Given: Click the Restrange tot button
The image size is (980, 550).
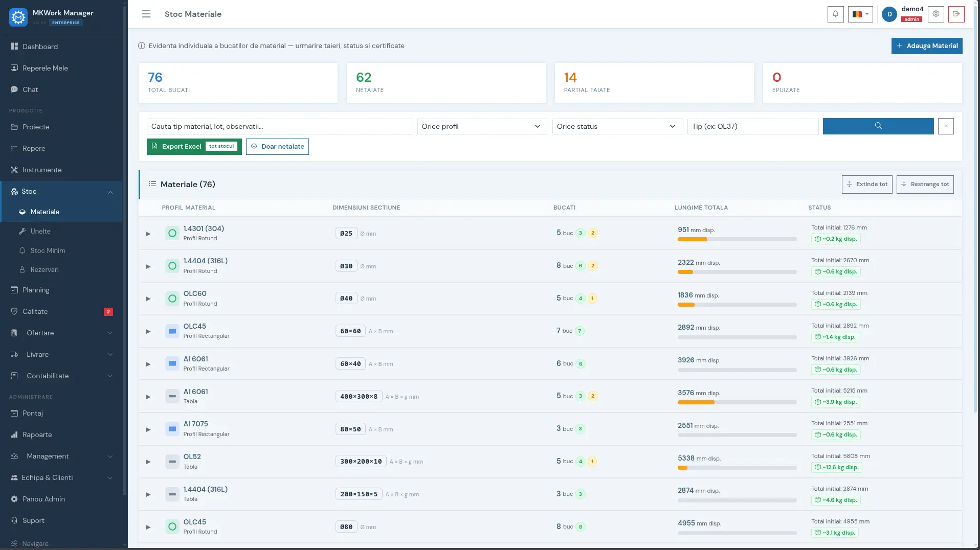Looking at the screenshot, I should pyautogui.click(x=925, y=185).
